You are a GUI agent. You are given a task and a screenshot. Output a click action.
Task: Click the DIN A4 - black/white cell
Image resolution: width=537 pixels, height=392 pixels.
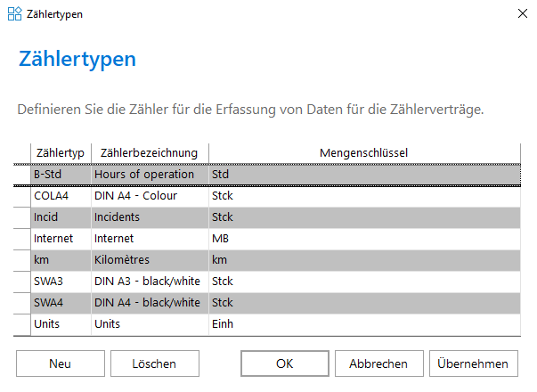click(150, 303)
